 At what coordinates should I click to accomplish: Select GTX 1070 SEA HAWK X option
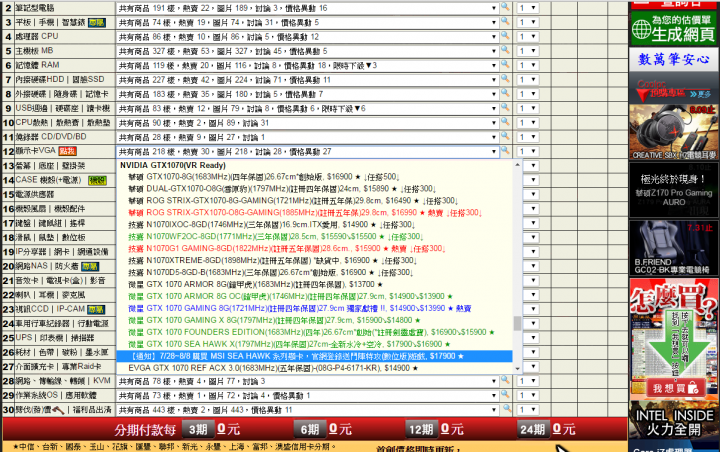pyautogui.click(x=314, y=344)
